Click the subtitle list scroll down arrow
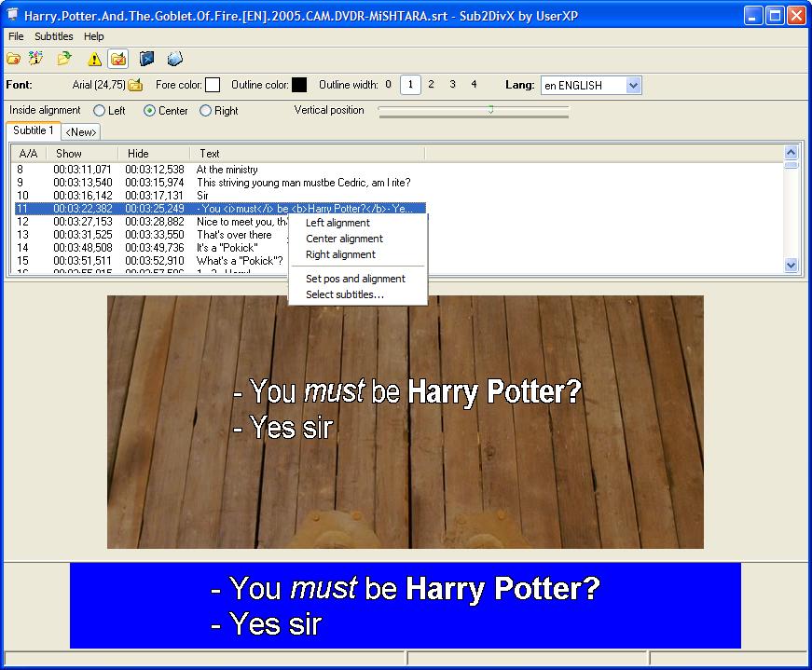 (791, 265)
